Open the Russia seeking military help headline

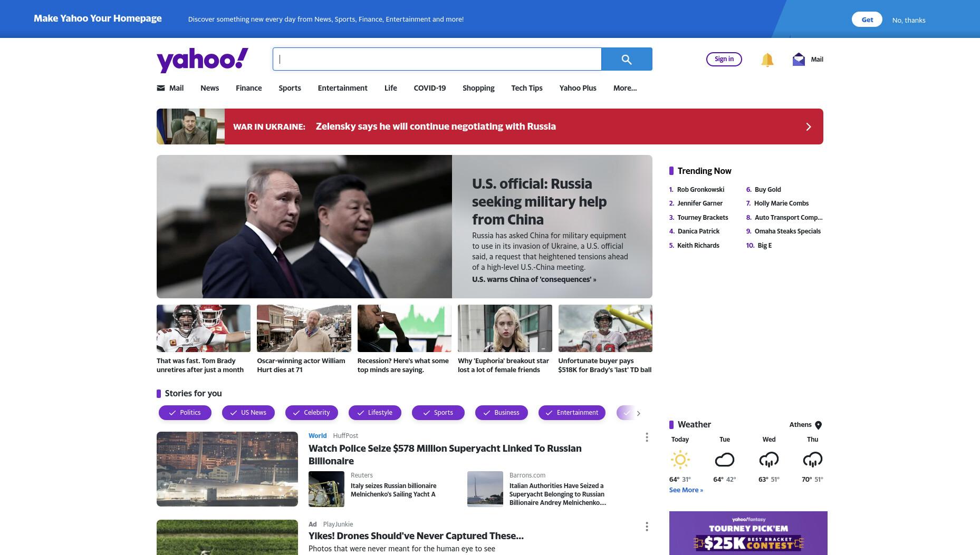point(539,202)
